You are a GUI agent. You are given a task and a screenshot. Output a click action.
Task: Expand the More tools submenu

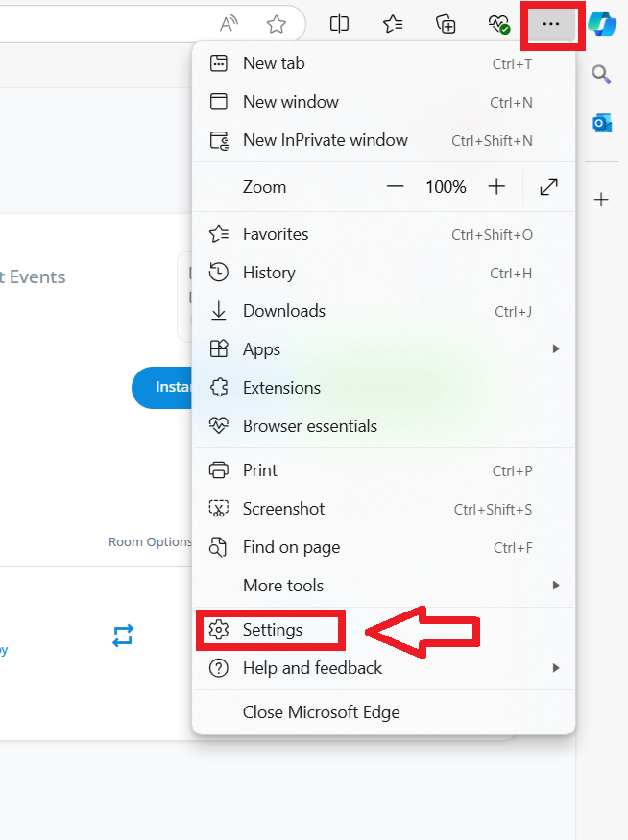384,586
